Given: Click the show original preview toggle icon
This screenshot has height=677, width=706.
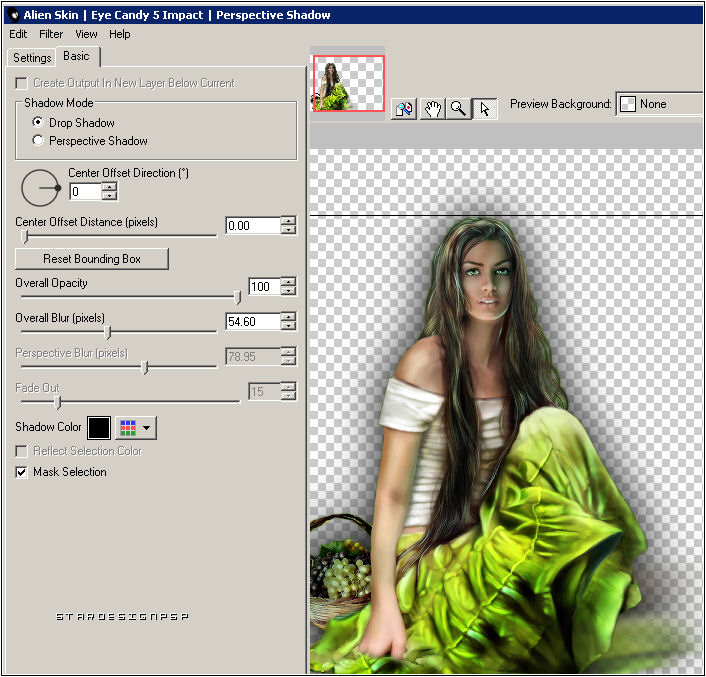Looking at the screenshot, I should [404, 108].
